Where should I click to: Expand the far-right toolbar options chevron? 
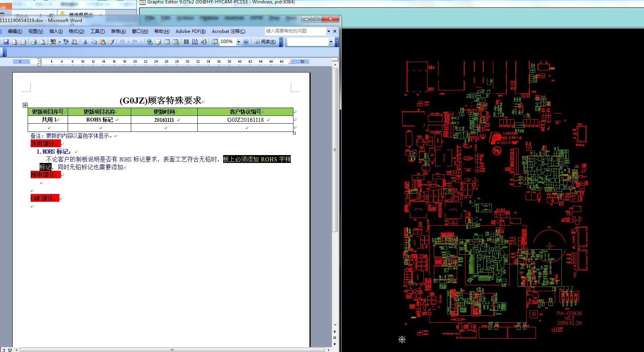(x=337, y=42)
